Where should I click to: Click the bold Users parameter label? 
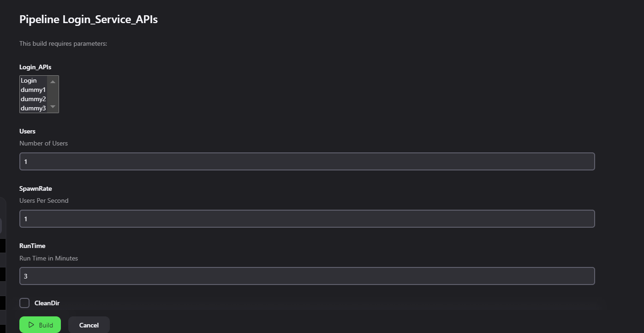click(27, 131)
